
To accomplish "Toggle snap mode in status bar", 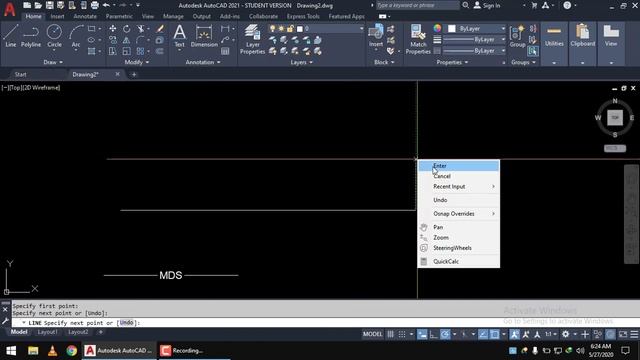I will [x=402, y=334].
